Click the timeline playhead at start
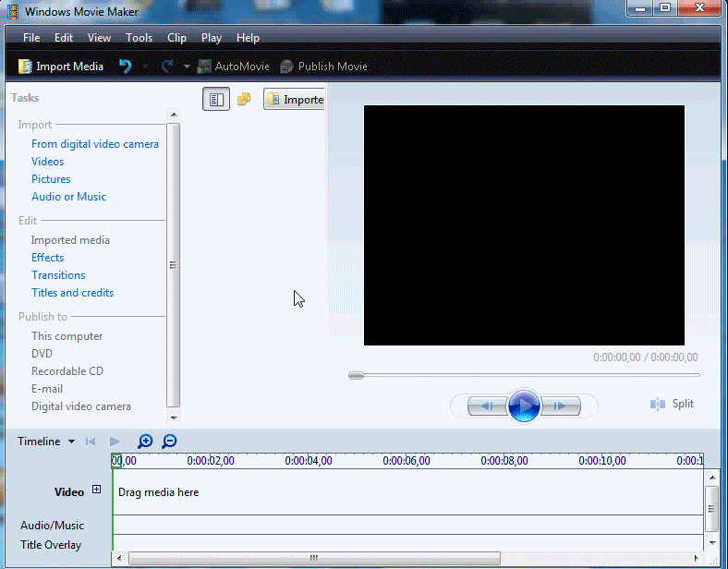Image resolution: width=728 pixels, height=569 pixels. [116, 461]
